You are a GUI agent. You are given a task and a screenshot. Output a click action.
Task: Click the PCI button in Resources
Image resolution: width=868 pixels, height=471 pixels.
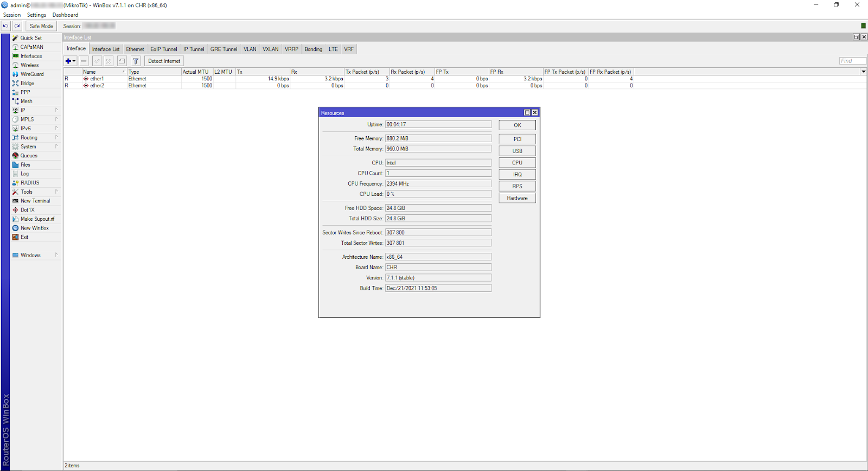[x=517, y=139]
